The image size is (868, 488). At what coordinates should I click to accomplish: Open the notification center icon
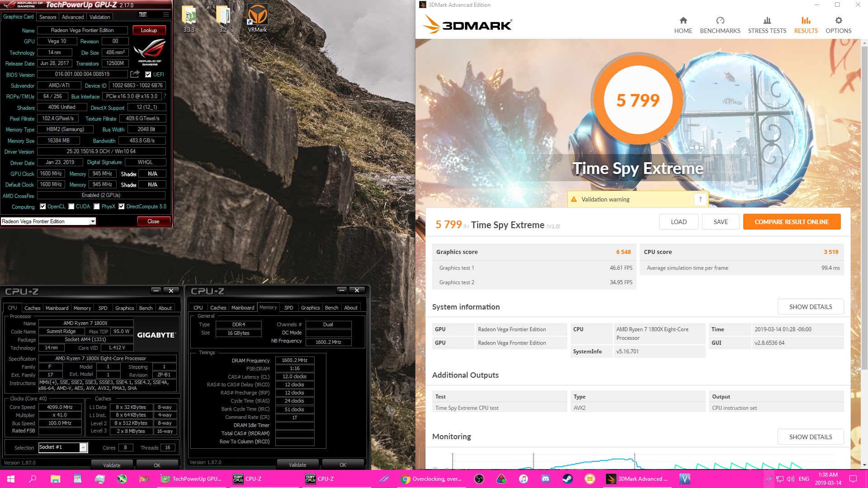(x=853, y=479)
